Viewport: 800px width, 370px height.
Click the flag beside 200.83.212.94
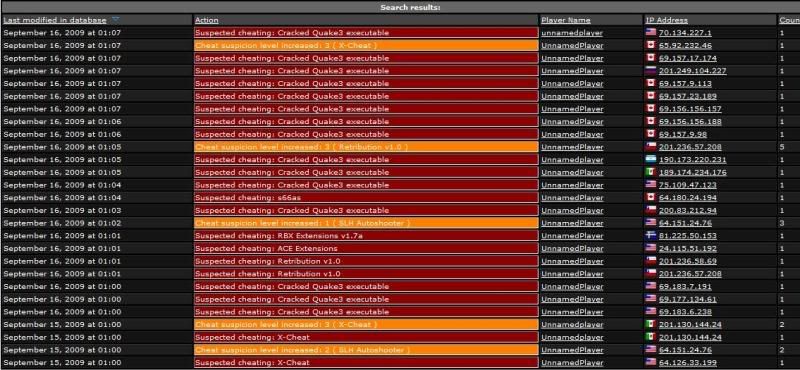[651, 210]
